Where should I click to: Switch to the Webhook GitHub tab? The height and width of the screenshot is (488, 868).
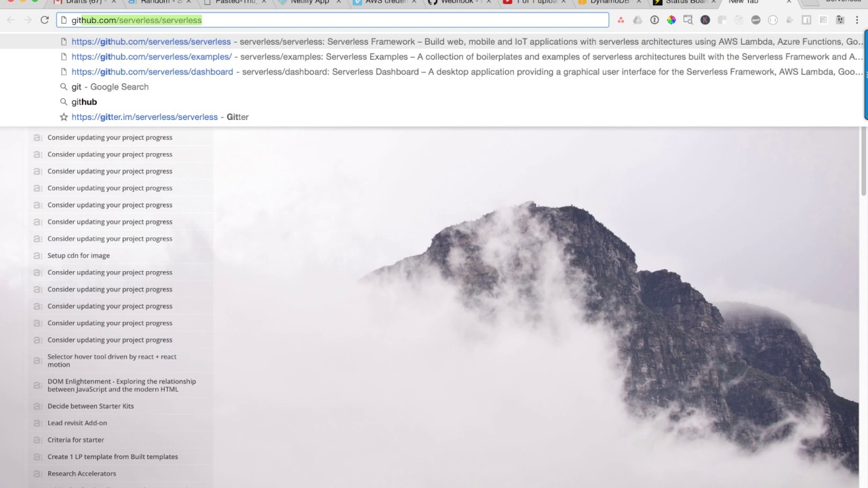click(458, 3)
